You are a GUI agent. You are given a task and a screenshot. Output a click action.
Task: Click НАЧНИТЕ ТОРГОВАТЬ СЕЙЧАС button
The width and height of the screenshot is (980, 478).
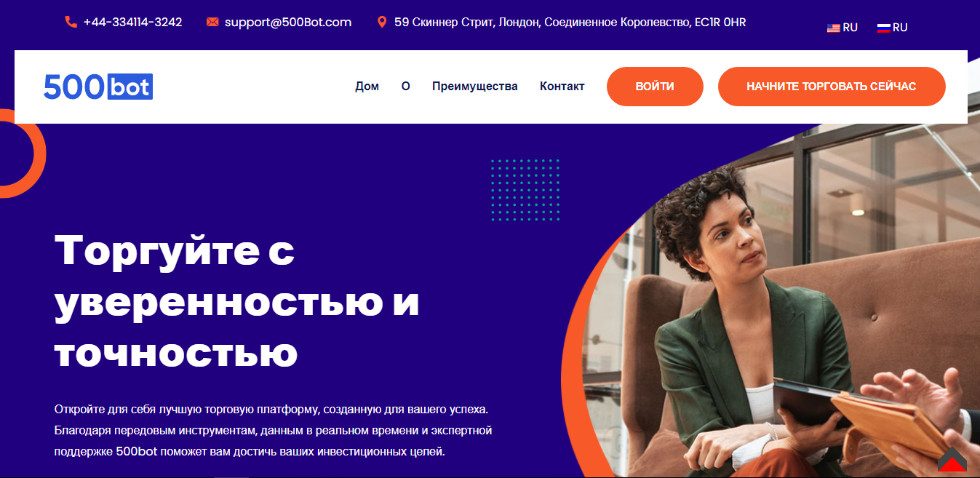[x=832, y=87]
